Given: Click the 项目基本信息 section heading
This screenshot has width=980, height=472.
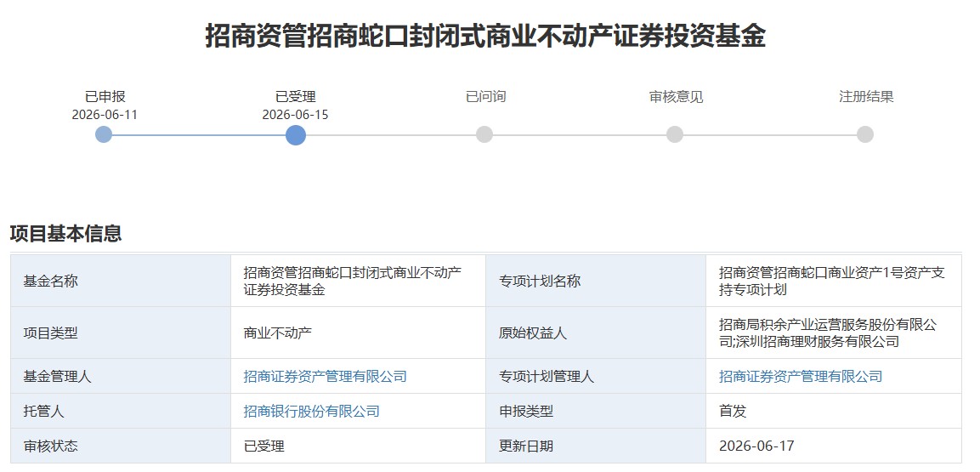Looking at the screenshot, I should pos(65,233).
